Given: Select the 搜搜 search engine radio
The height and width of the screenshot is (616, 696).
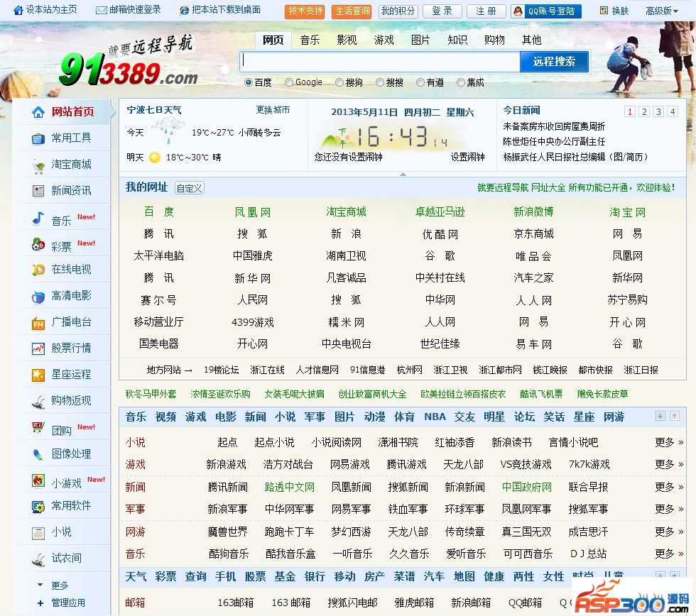Looking at the screenshot, I should (x=380, y=82).
